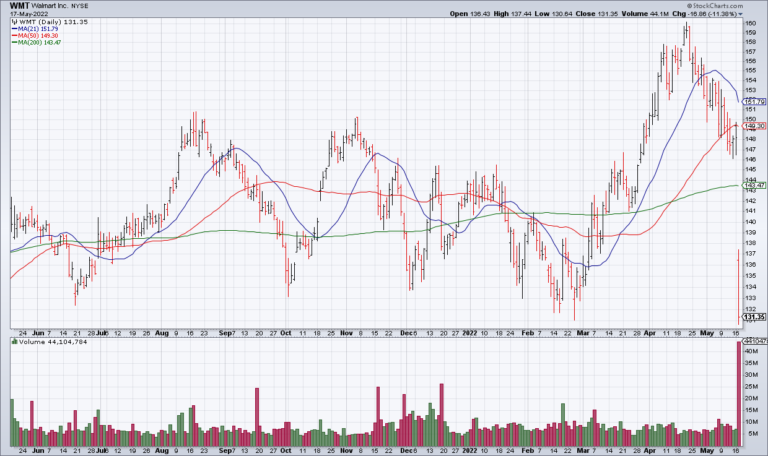Click the date '17-May-2022'
This screenshot has height=456, width=768.
point(29,14)
